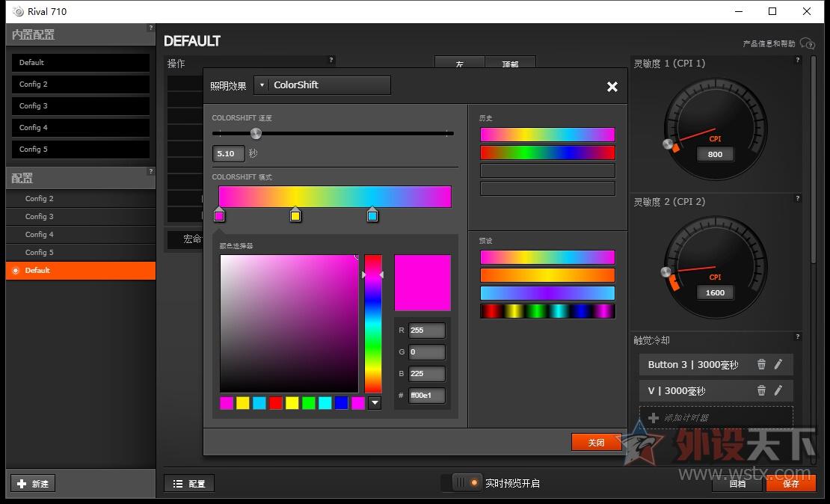Select Default under 内置配置
The width and height of the screenshot is (830, 504).
[x=81, y=63]
